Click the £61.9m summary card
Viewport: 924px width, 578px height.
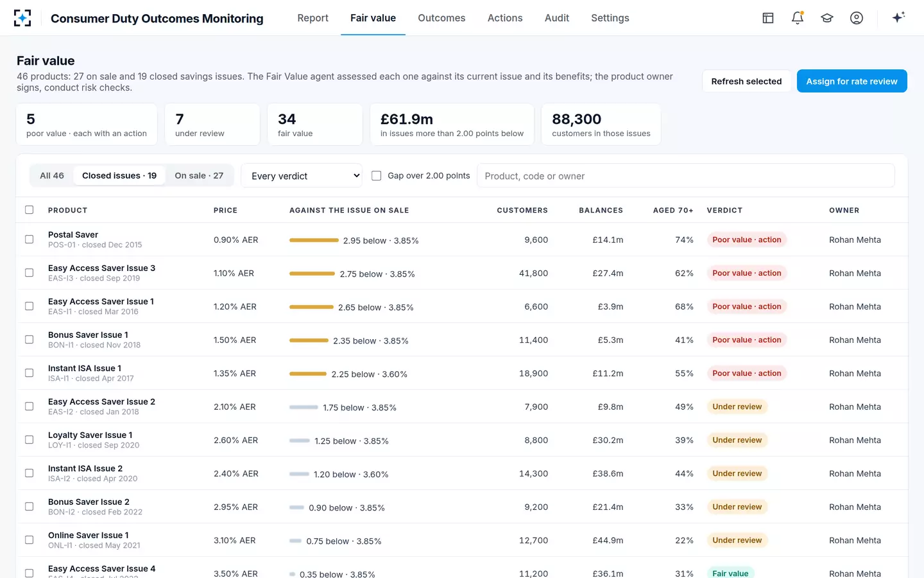click(x=452, y=125)
